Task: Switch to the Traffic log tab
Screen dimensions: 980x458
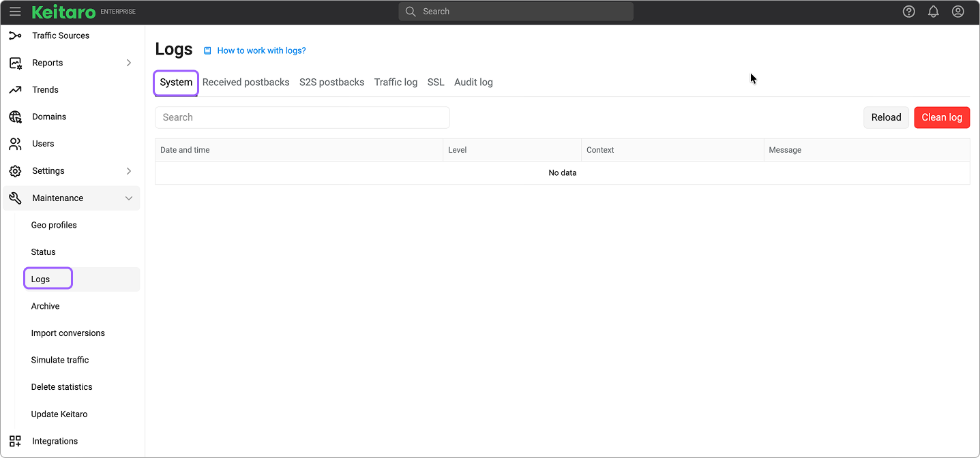Action: click(396, 82)
